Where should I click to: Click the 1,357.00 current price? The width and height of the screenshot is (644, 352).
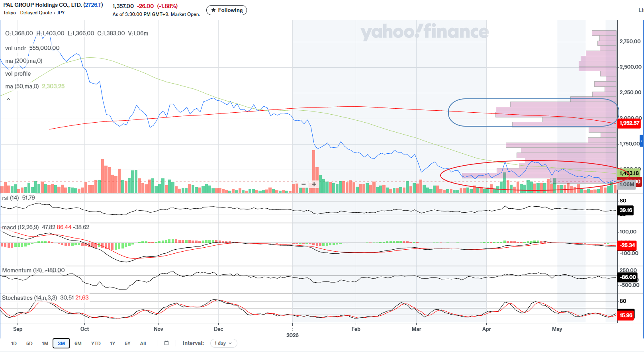coord(123,6)
